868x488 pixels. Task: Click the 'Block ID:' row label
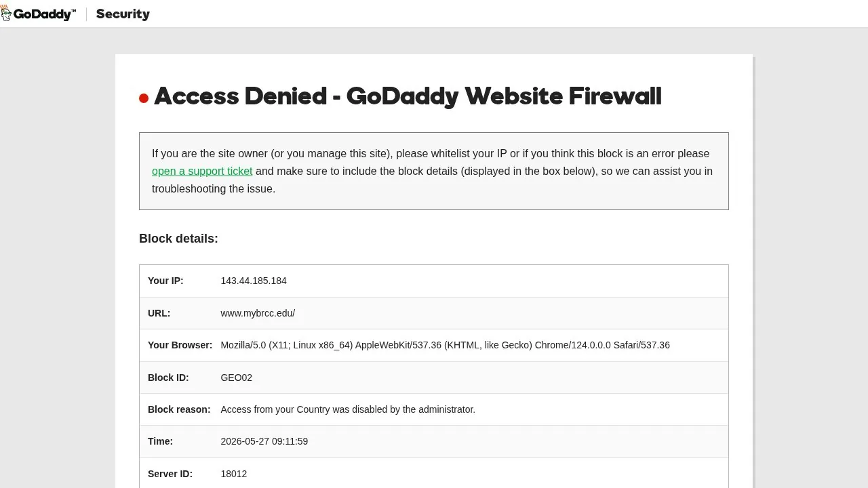coord(168,378)
